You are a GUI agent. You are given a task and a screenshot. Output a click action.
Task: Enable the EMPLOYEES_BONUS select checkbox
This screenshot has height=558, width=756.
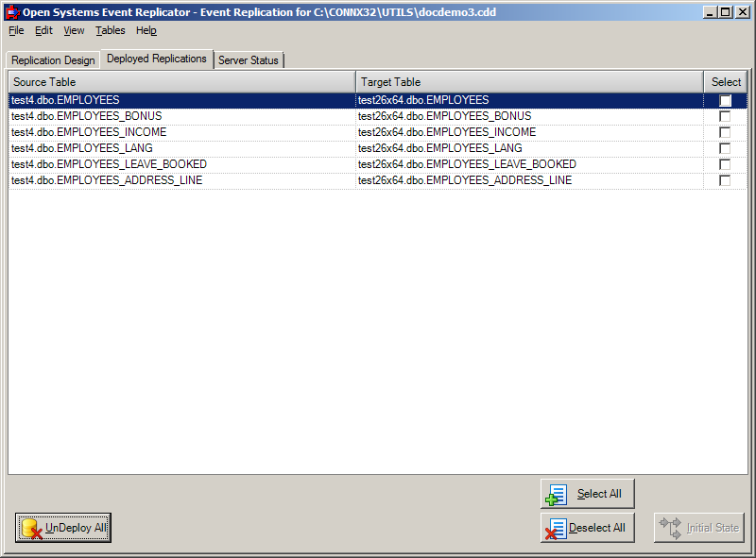point(725,115)
